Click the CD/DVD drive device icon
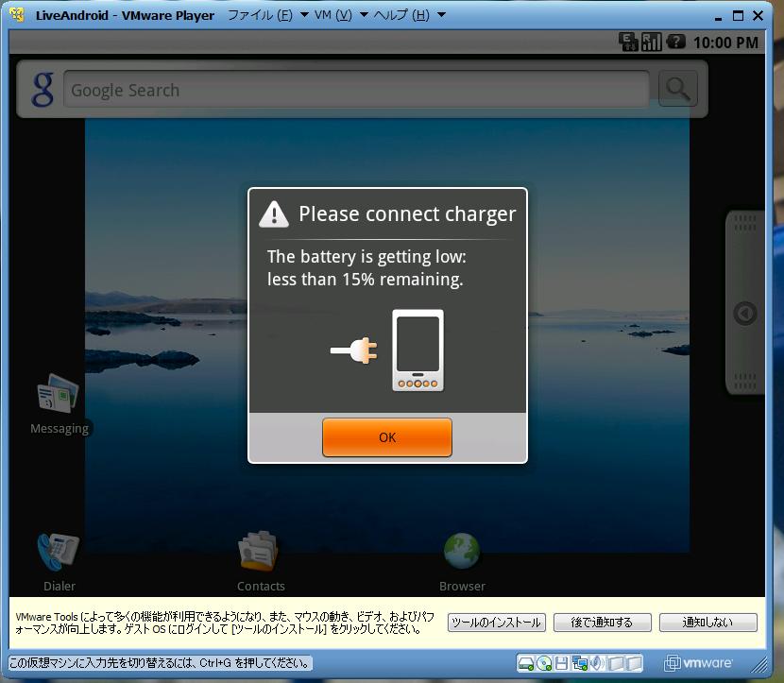 pos(544,663)
